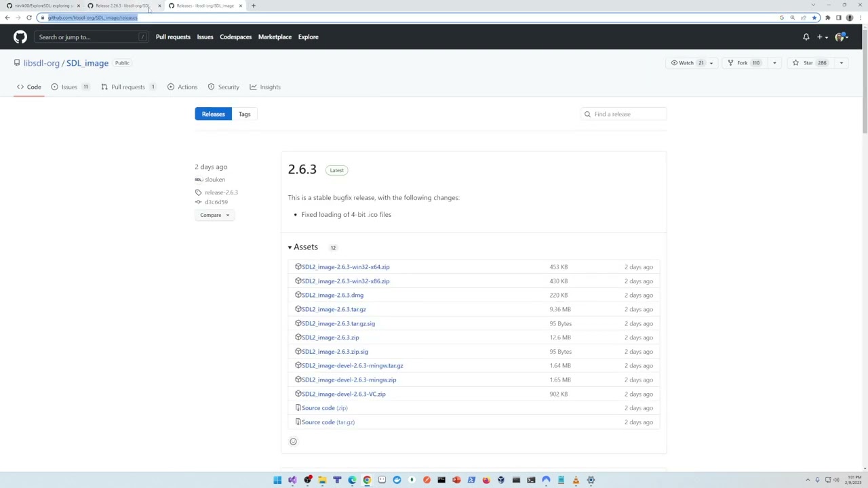Collapse the Assets section
The image size is (868, 488).
[303, 247]
